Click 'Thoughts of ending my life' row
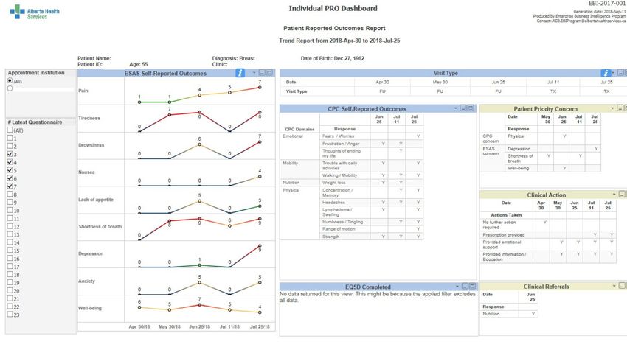Viewport: 627px width, 364px height. 342,153
